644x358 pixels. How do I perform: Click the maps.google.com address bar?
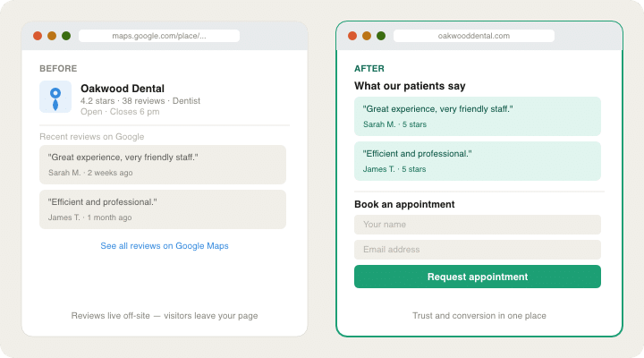click(x=159, y=36)
